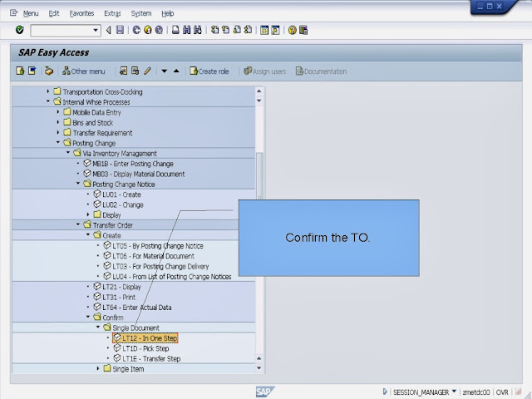Click the Create New Session icon
The image size is (532, 399).
(264, 30)
